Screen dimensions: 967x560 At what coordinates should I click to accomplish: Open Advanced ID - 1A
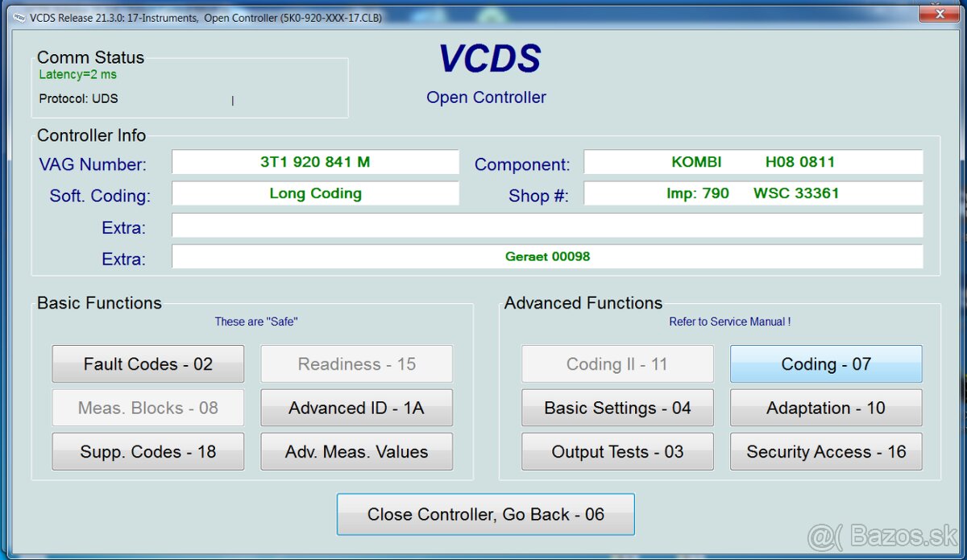(356, 408)
